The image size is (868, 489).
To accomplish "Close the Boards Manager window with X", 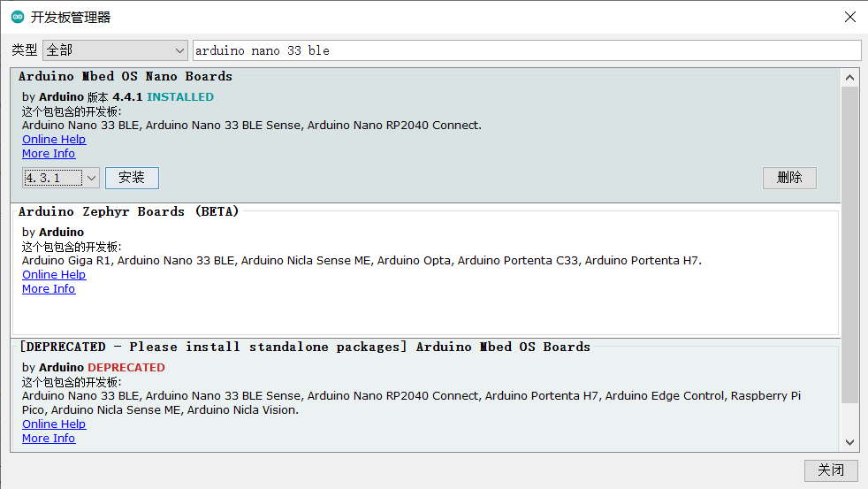I will pyautogui.click(x=850, y=17).
